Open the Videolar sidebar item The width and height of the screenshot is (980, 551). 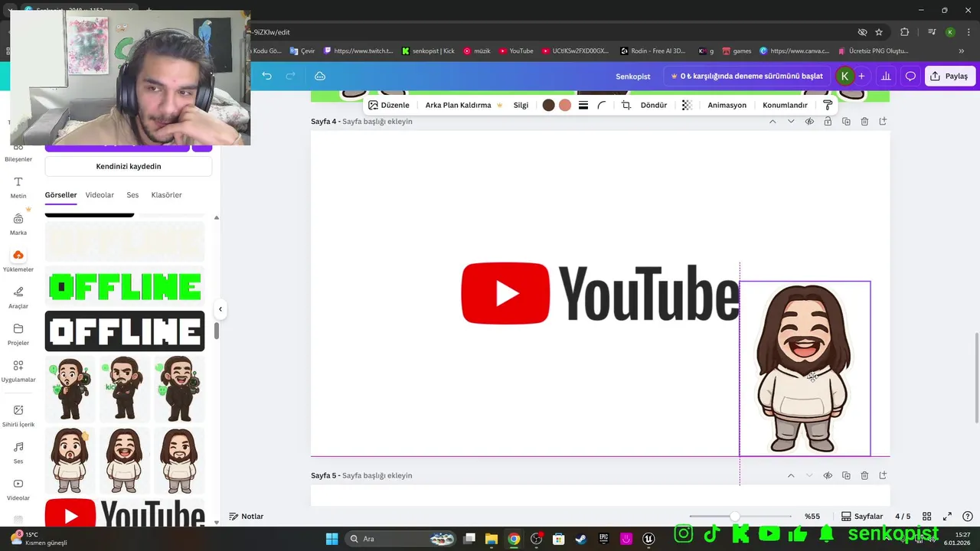click(18, 489)
